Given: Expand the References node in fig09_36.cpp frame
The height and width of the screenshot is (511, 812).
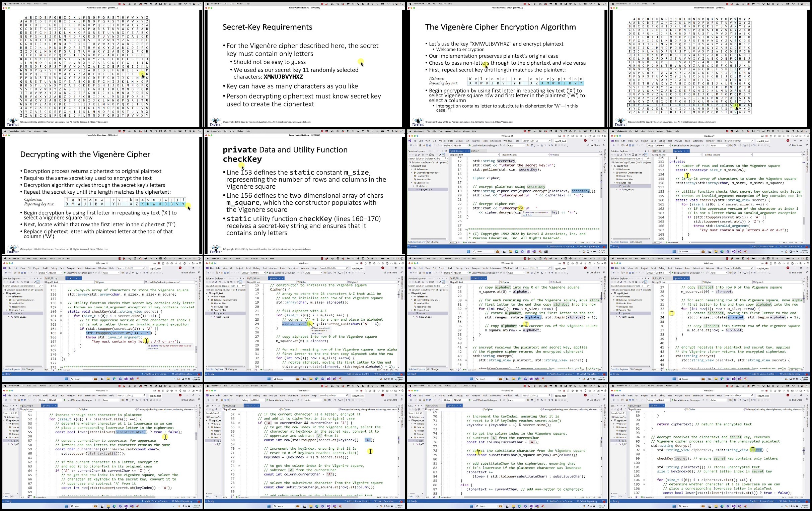Looking at the screenshot, I should (412, 169).
